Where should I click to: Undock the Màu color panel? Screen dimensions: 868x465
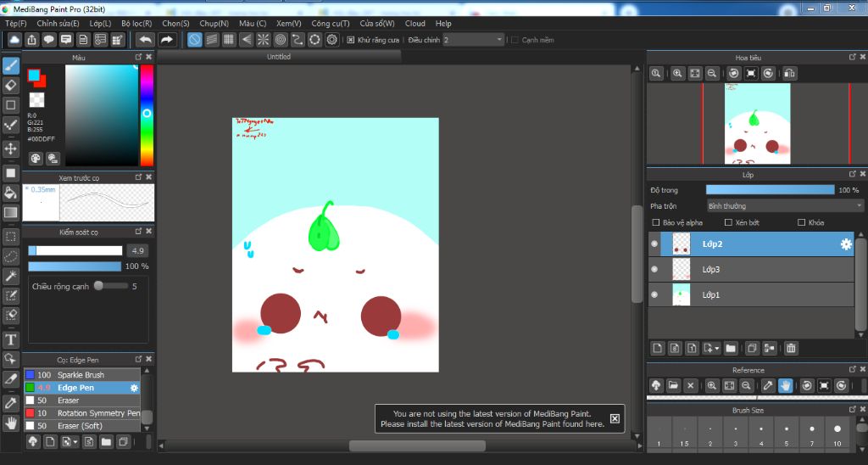(138, 57)
